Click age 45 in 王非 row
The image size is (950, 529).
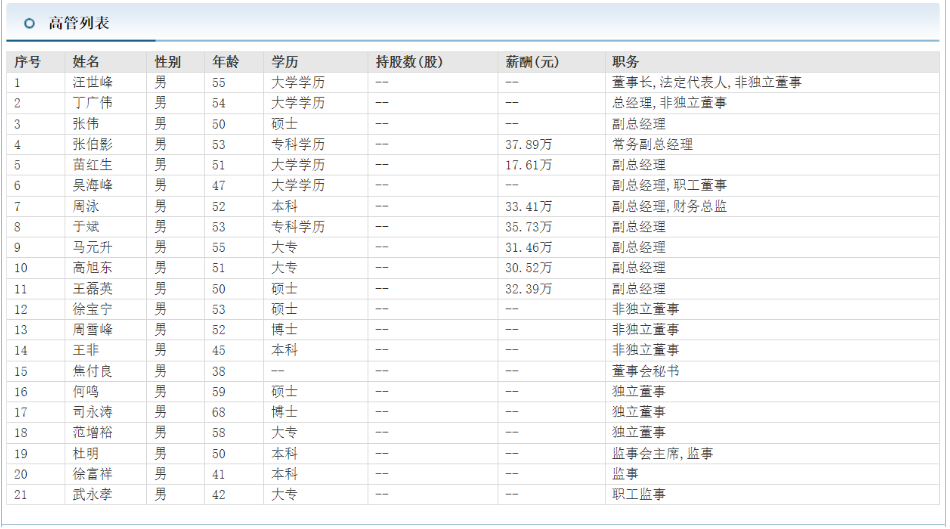[219, 350]
